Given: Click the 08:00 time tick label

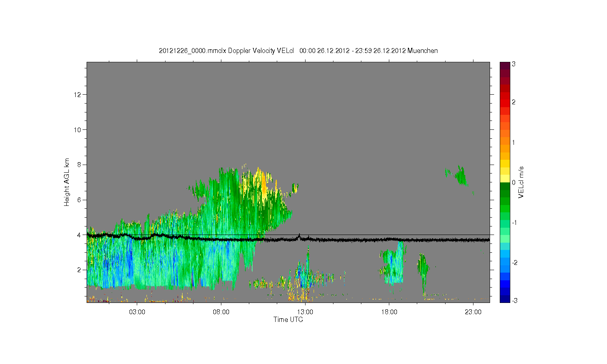Looking at the screenshot, I should pyautogui.click(x=221, y=312).
